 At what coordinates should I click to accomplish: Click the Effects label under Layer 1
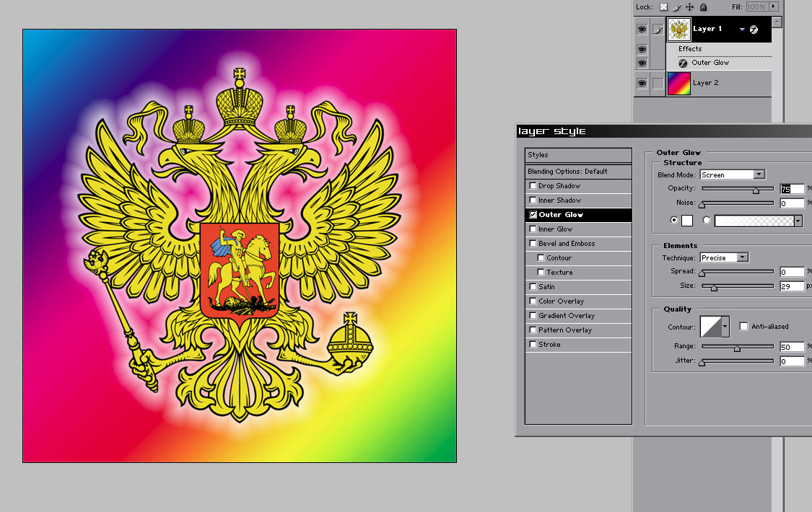click(x=690, y=48)
